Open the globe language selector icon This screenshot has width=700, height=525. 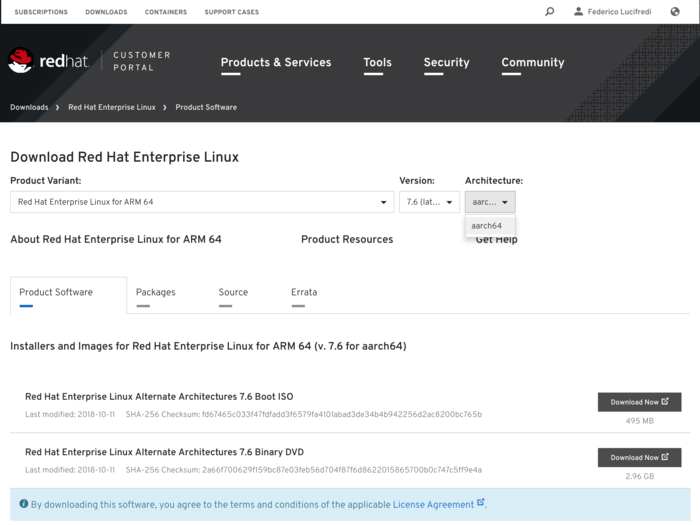[x=675, y=12]
